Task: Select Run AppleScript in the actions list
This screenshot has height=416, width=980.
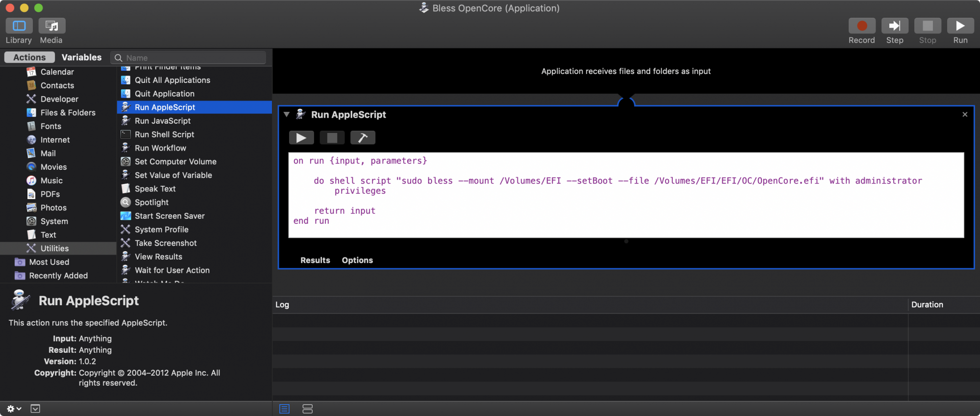Action: 195,107
